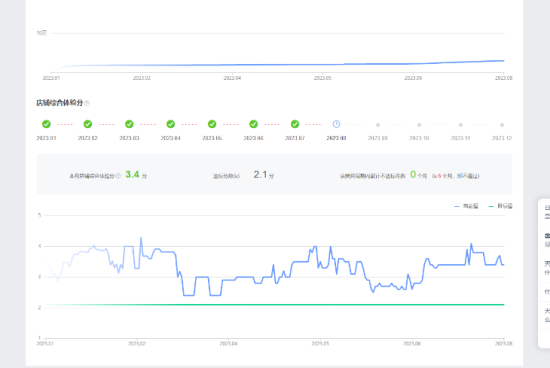Open the fifth month's green checkmark step

(212, 124)
